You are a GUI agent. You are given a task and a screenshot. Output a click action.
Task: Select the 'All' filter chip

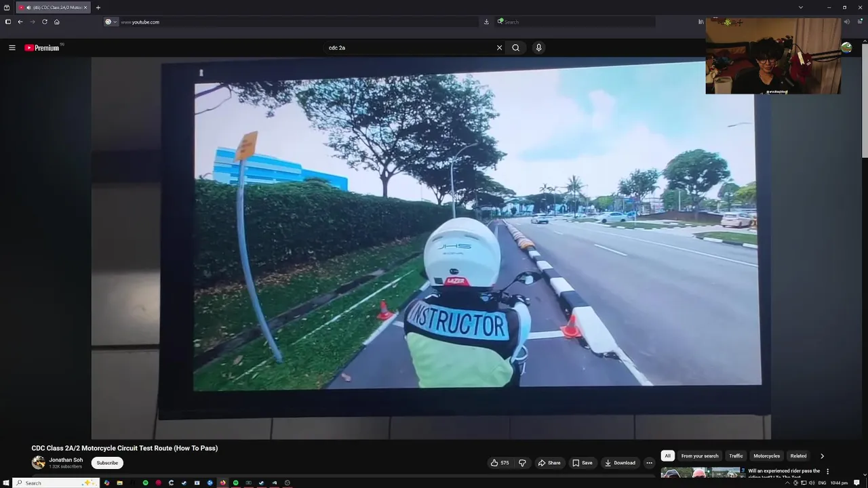pyautogui.click(x=667, y=456)
